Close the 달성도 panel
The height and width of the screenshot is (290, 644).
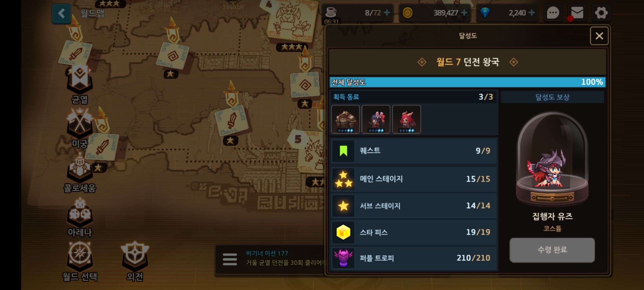(599, 36)
